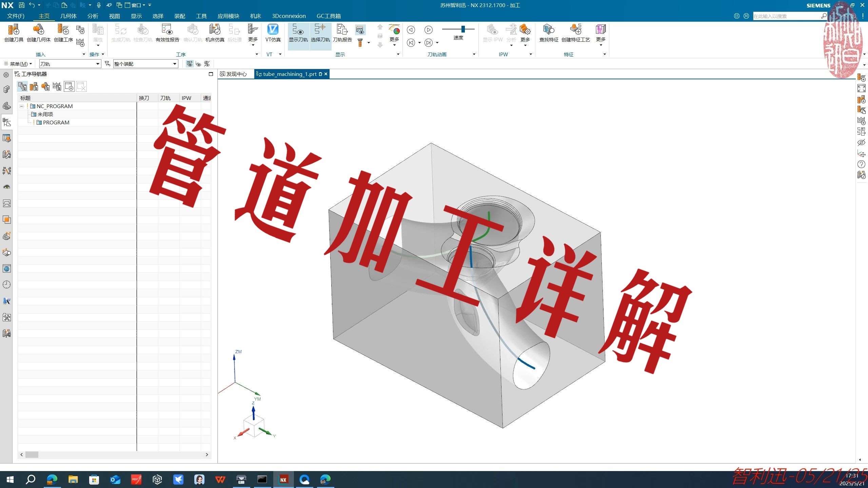The image size is (868, 488).
Task: Close the tube_machining_1.prt tab
Action: click(x=325, y=74)
